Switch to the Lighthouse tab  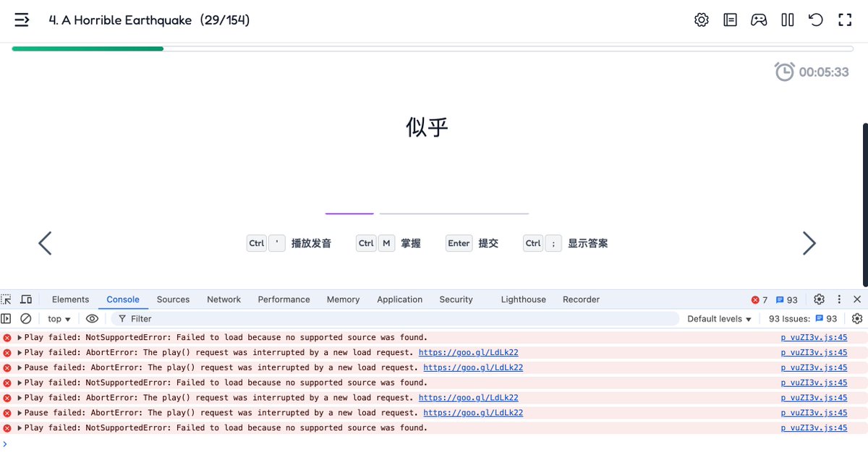[x=524, y=299]
